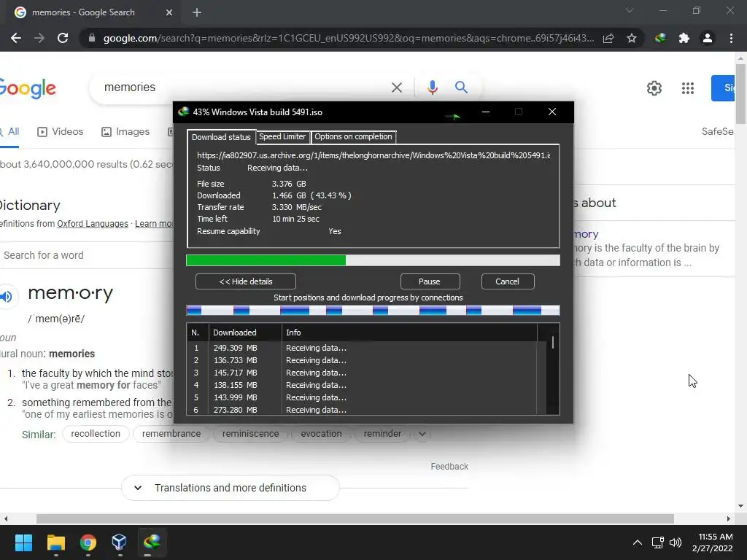Image resolution: width=747 pixels, height=560 pixels.
Task: Open Chrome extensions puzzle icon
Action: (684, 38)
